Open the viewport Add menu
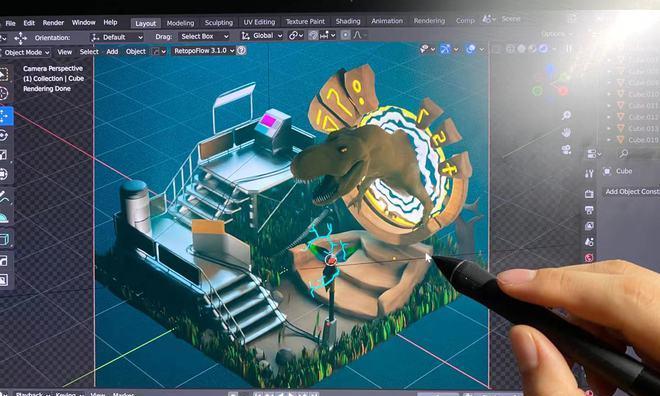Screen dimensions: 660x396 click(x=112, y=52)
